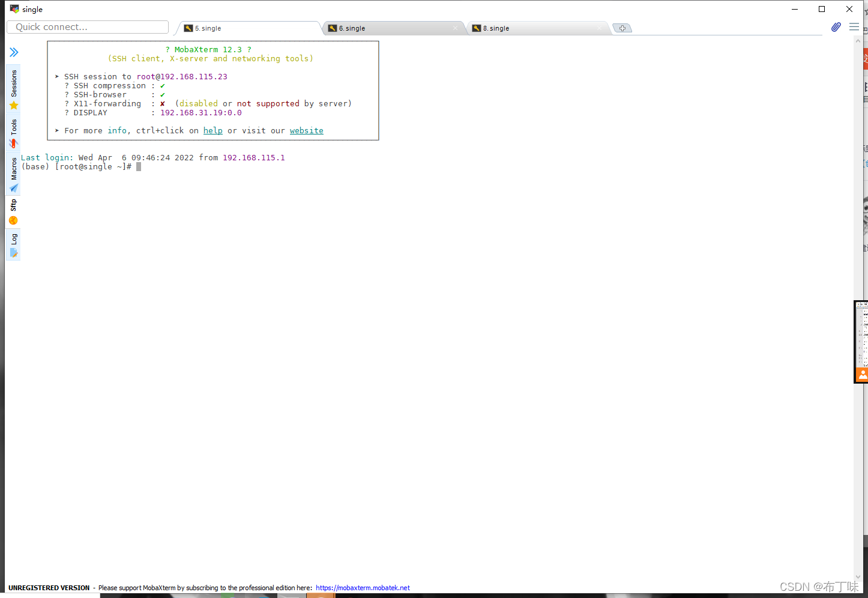This screenshot has height=598, width=868.
Task: Open the Tools side panel
Action: (x=14, y=133)
